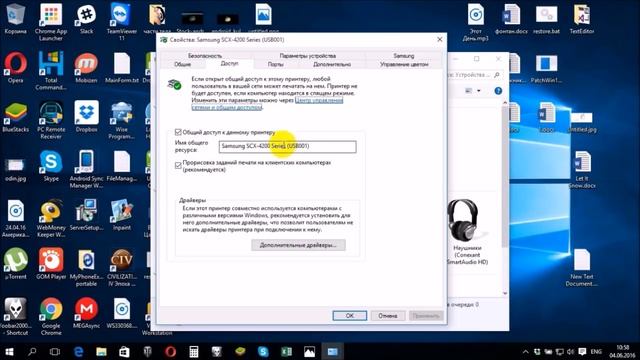Open WebMoney Keeper desktop shortcut
This screenshot has width=640, height=360.
pos(51,218)
